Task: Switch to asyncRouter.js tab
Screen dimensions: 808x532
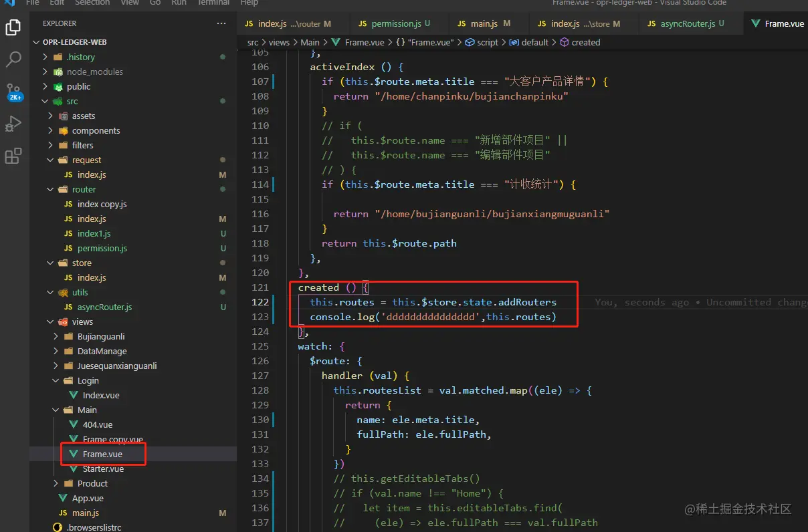Action: 691,23
